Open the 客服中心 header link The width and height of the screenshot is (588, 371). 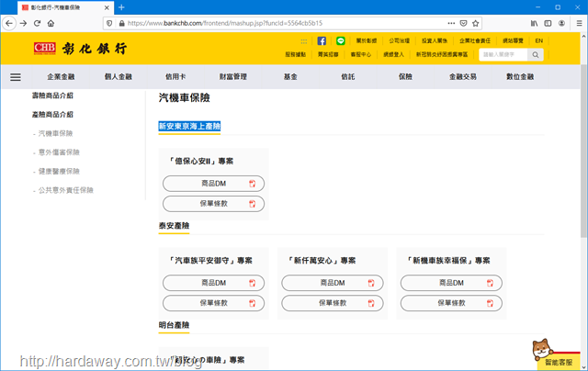pyautogui.click(x=361, y=55)
